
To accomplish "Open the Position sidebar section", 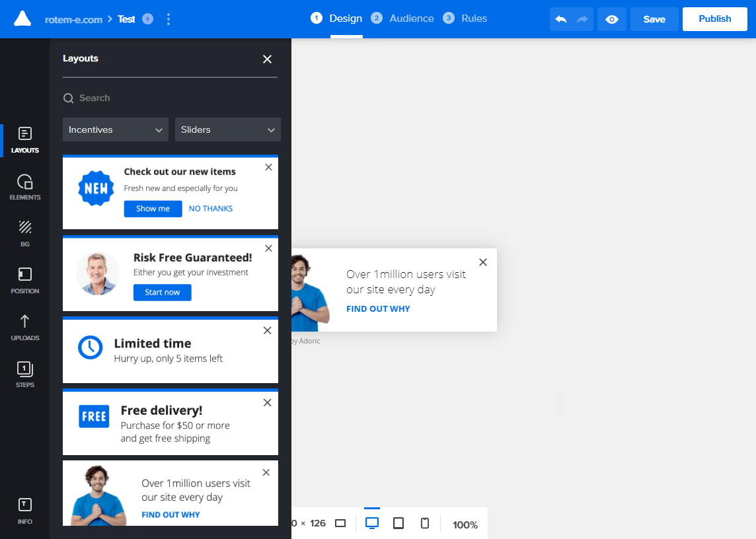I will [25, 281].
